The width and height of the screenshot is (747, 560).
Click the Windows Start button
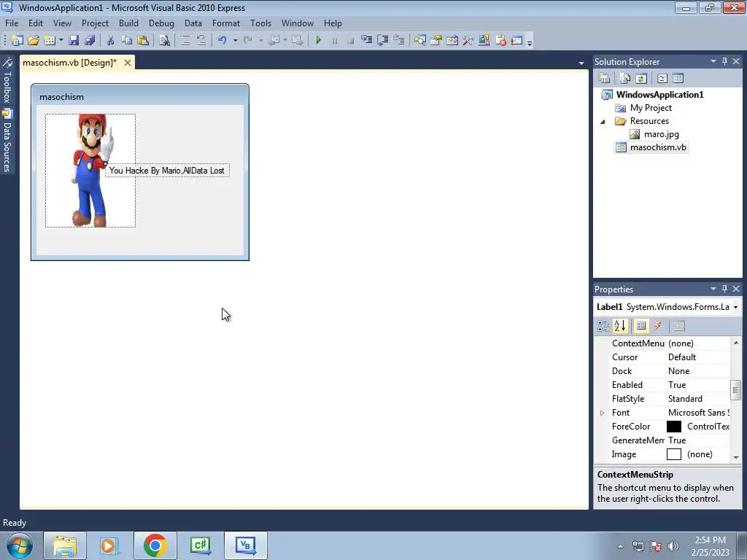click(20, 545)
